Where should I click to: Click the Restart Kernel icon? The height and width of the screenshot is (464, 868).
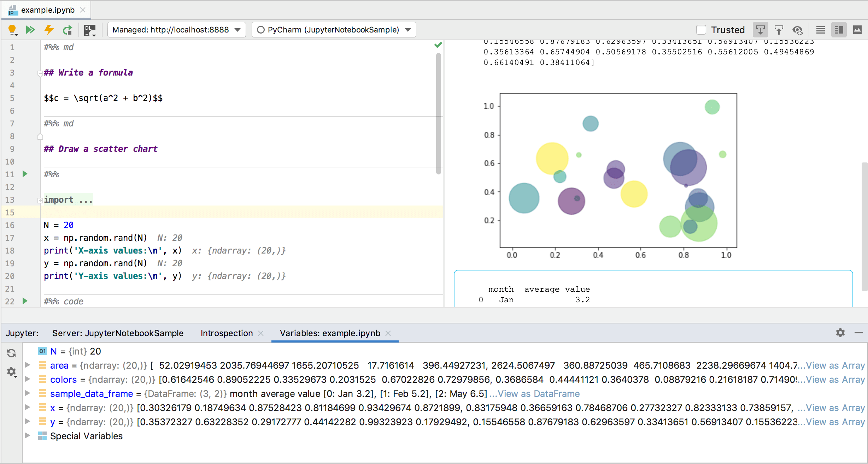click(67, 30)
